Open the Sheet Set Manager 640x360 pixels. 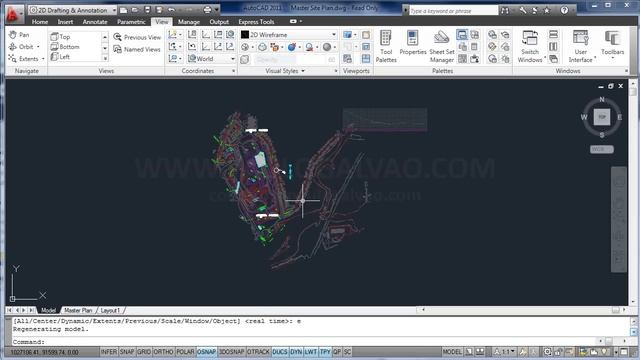coord(442,47)
